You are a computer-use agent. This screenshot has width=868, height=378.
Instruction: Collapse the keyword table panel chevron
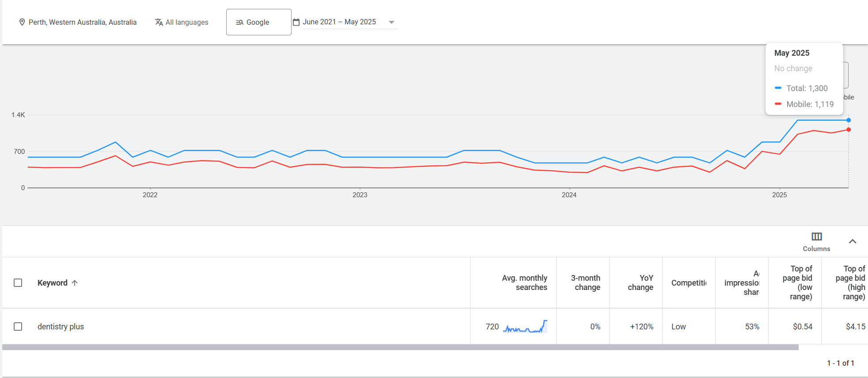853,241
